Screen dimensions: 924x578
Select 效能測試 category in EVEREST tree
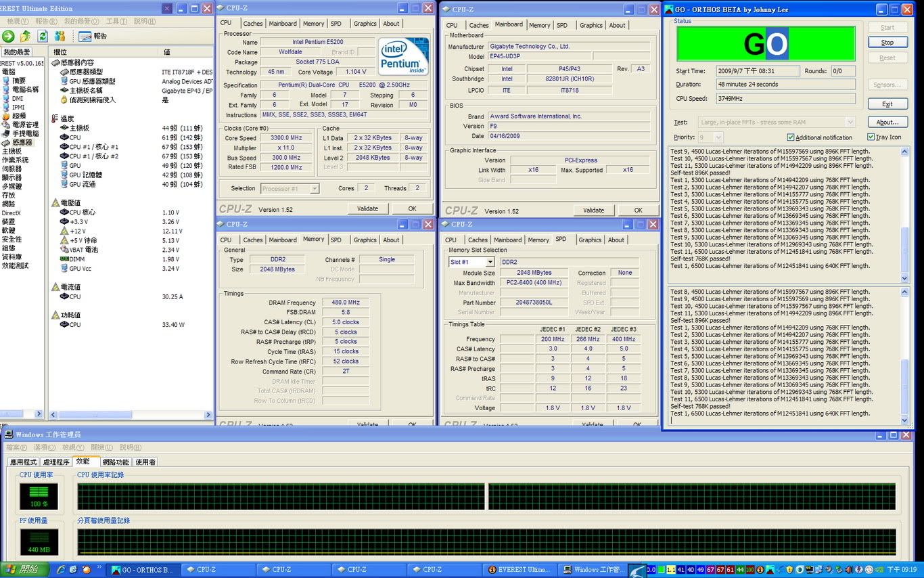point(15,265)
